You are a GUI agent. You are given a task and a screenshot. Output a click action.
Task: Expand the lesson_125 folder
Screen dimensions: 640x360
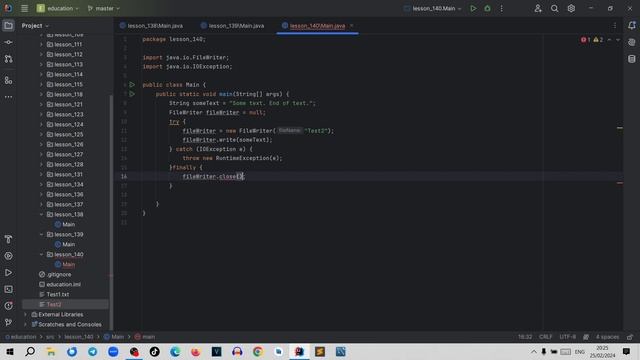point(41,134)
